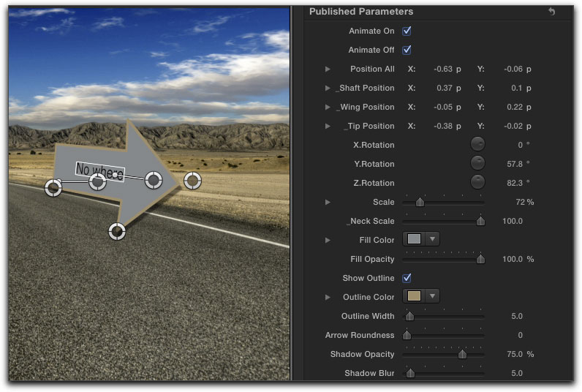Click the _Wing Position X value -0.05

coord(443,107)
